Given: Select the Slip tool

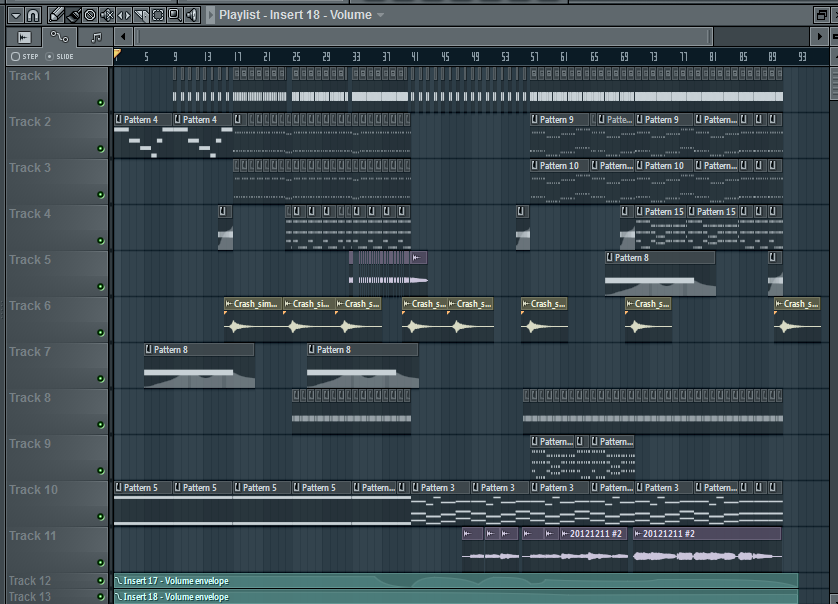Looking at the screenshot, I should (124, 15).
